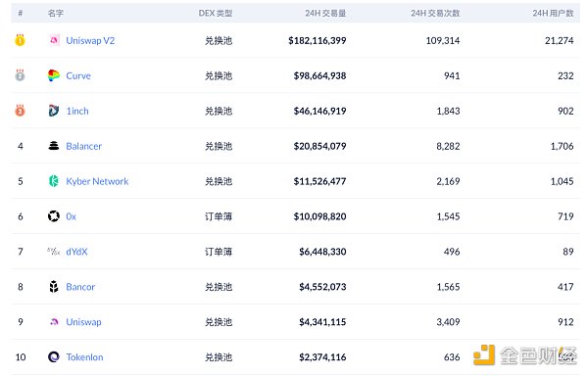Click the Kyber Network green logo icon
This screenshot has height=376, width=588.
tap(54, 181)
